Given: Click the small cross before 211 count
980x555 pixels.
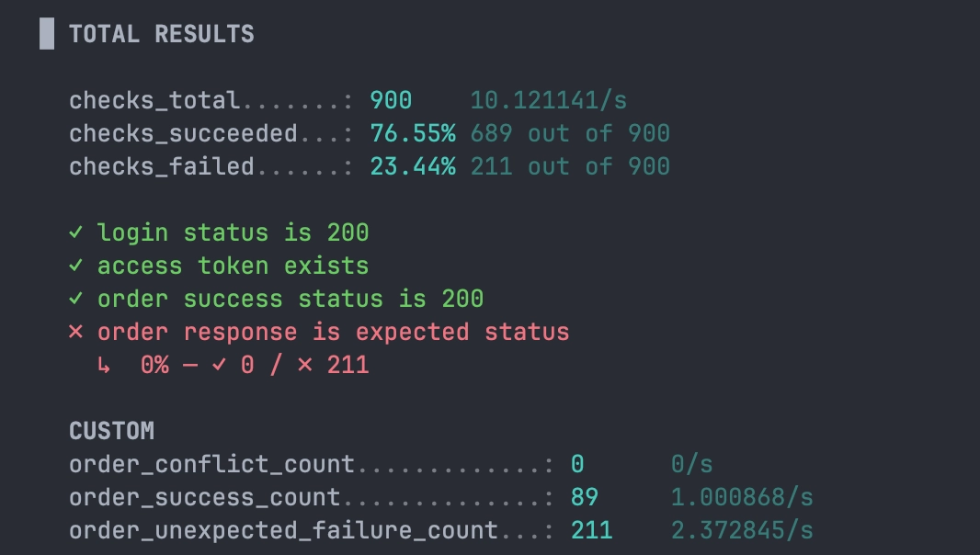Looking at the screenshot, I should 305,365.
